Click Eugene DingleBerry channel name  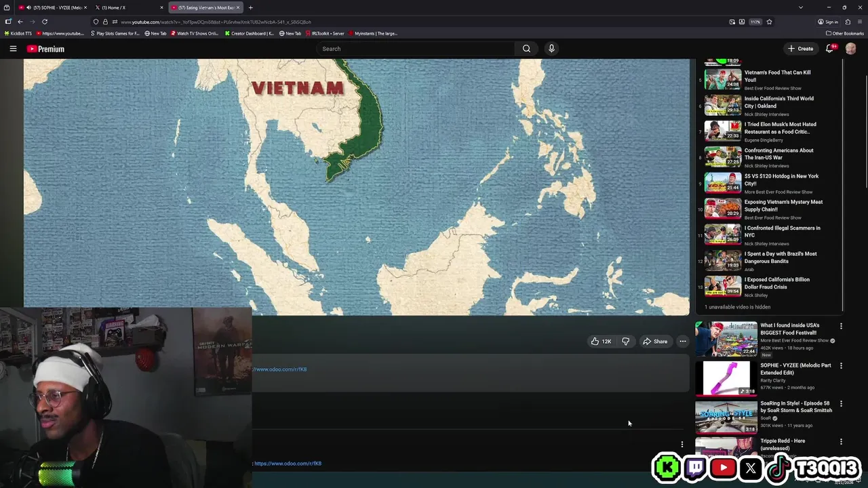pyautogui.click(x=764, y=140)
